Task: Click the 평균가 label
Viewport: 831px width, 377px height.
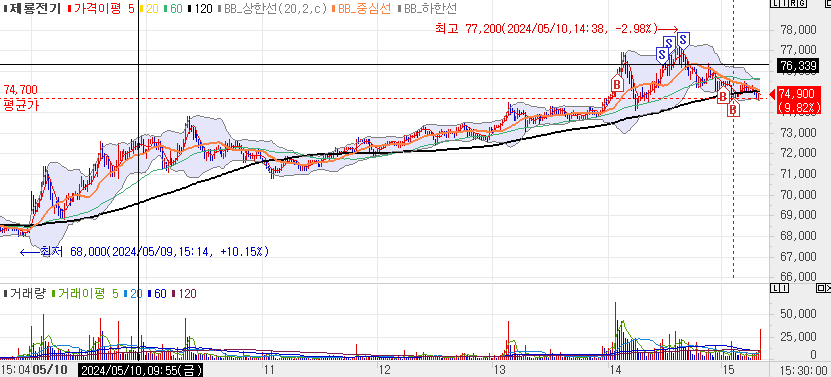Action: click(x=21, y=105)
